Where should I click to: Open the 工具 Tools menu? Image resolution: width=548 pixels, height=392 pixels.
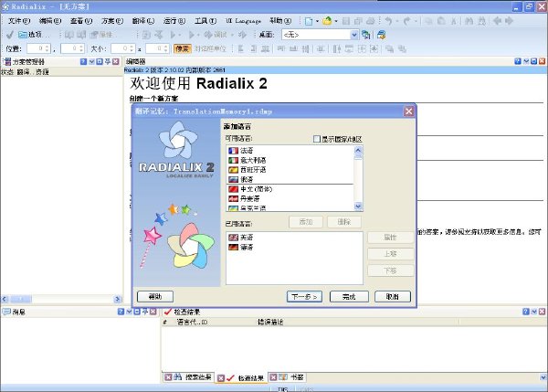click(x=205, y=21)
